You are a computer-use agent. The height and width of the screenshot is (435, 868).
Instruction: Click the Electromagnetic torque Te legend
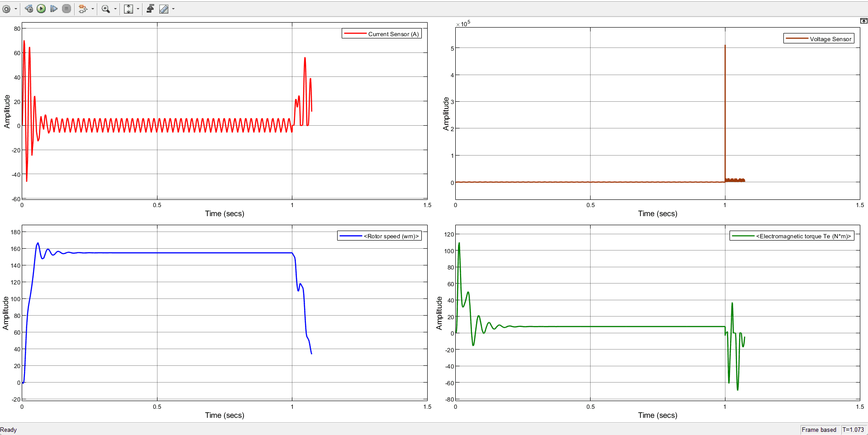click(x=792, y=236)
